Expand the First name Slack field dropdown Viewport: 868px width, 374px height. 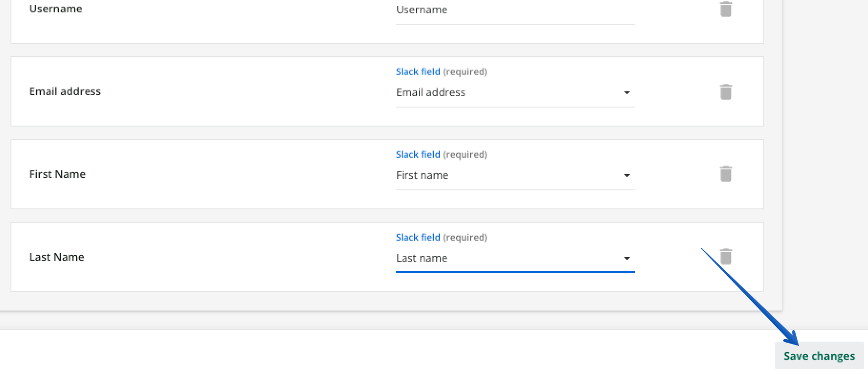[509, 176]
